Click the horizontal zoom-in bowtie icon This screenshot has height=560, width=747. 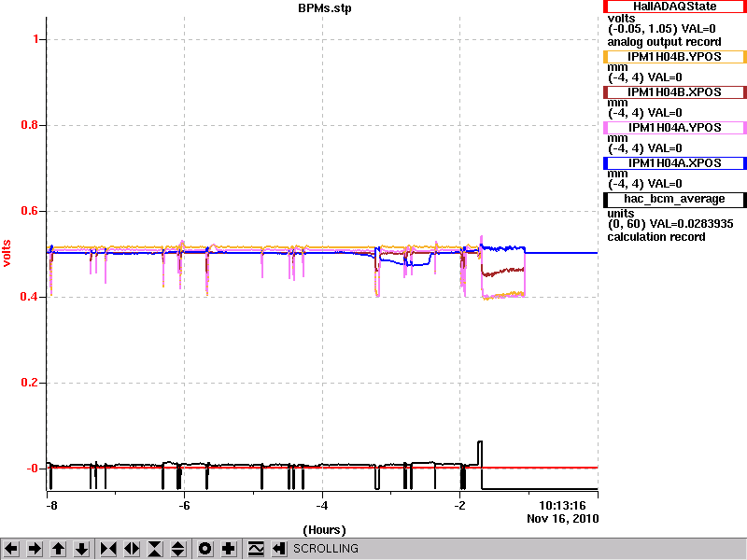tap(108, 549)
